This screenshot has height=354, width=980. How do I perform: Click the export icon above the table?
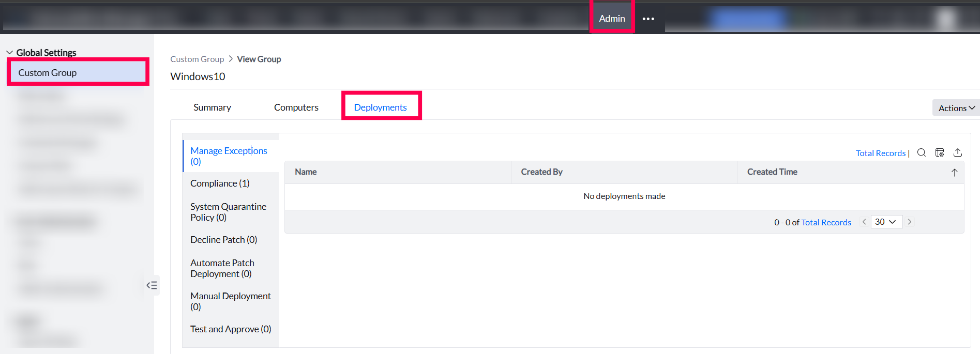click(x=958, y=152)
